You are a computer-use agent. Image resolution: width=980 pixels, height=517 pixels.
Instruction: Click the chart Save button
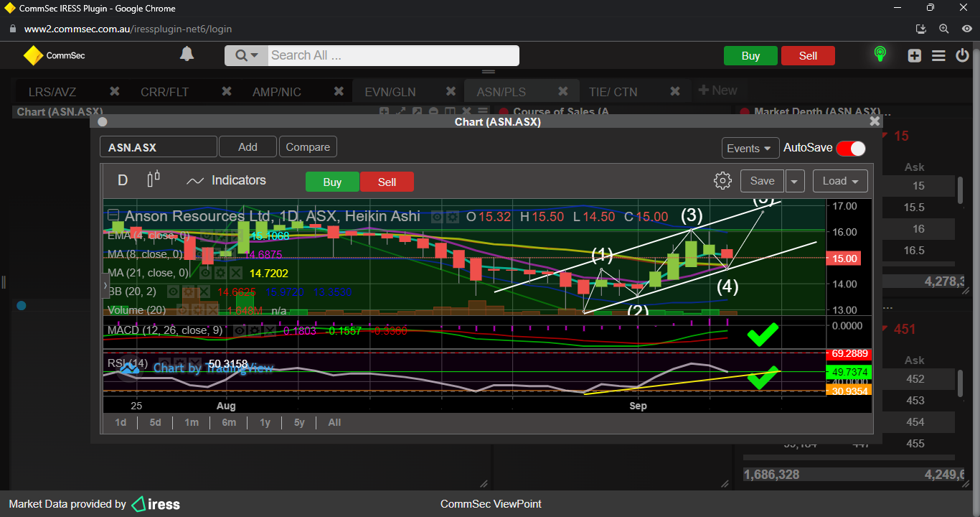pyautogui.click(x=762, y=181)
